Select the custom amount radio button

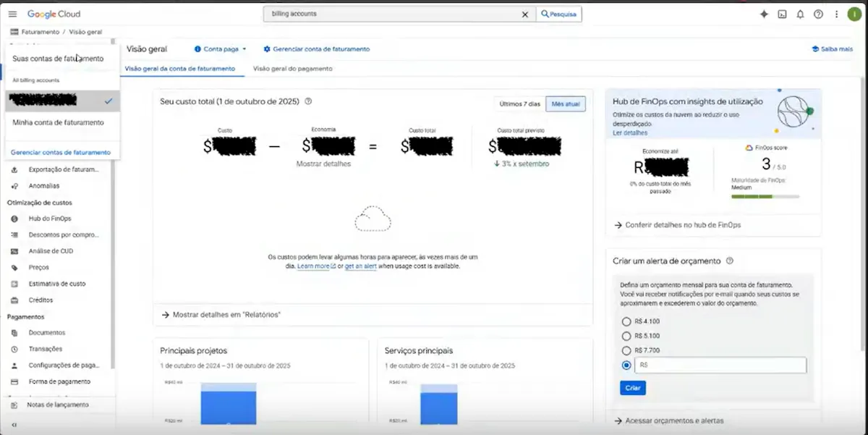(x=626, y=366)
